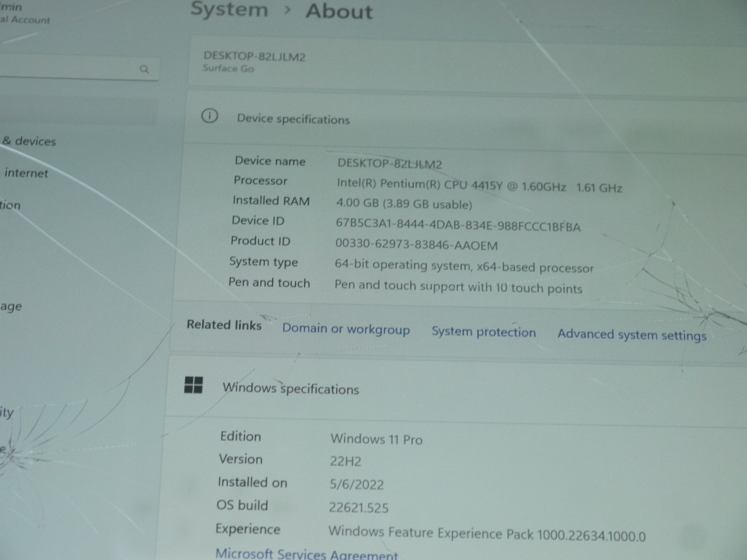
Task: Click the settings search input field
Action: 79,69
